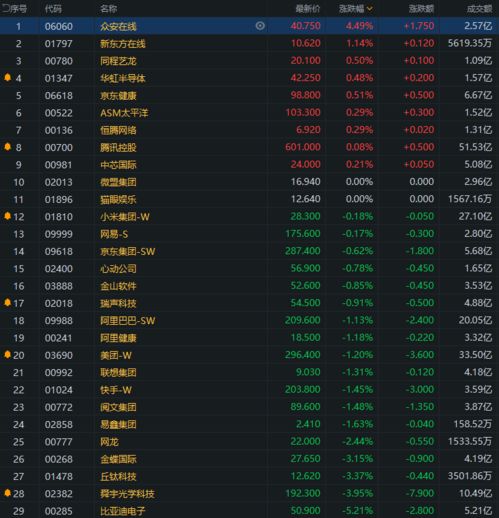This screenshot has width=499, height=518.
Task: Click the bell alert icon beside 美团-W
Action: pyautogui.click(x=7, y=354)
